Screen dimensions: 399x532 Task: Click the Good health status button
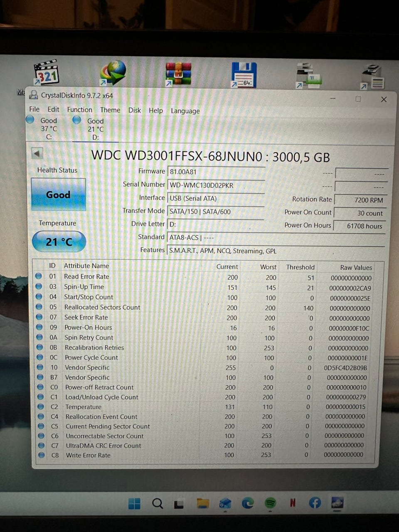(x=58, y=195)
